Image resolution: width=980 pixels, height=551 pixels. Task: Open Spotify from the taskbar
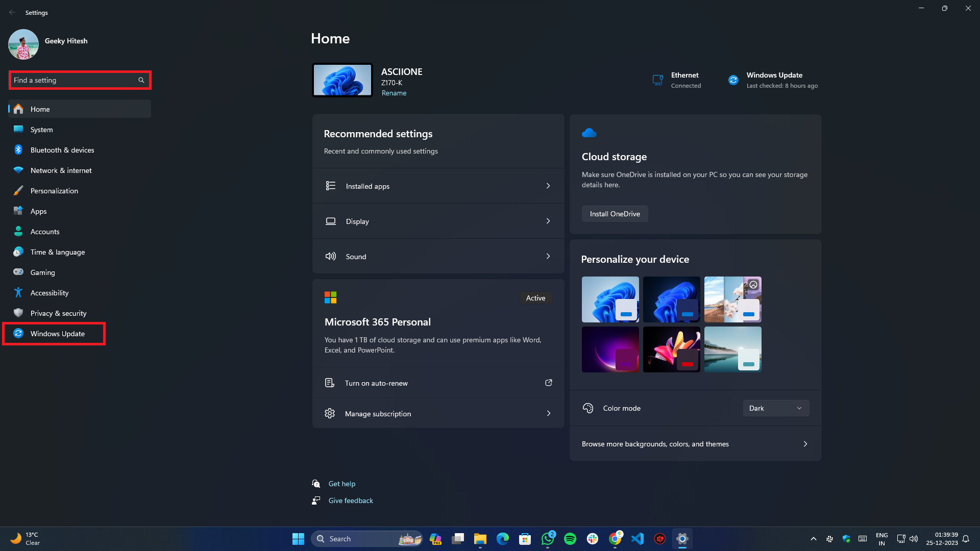[x=570, y=539]
